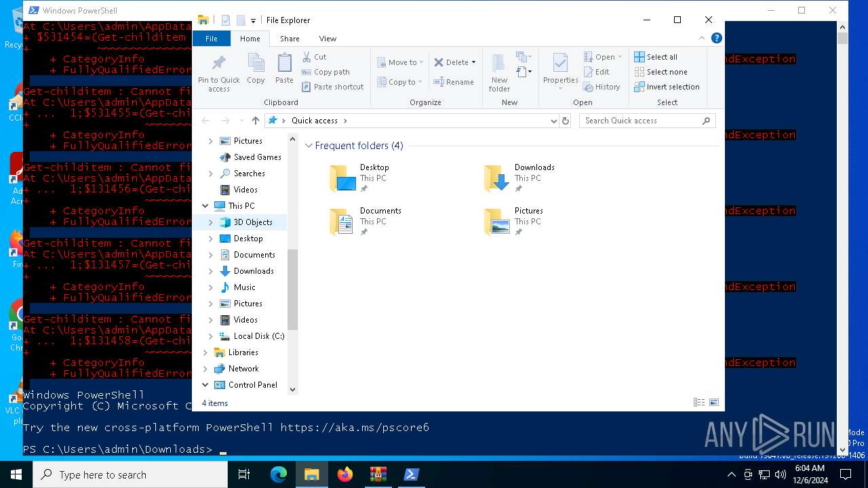
Task: Click Search Quick access field
Action: pos(648,121)
